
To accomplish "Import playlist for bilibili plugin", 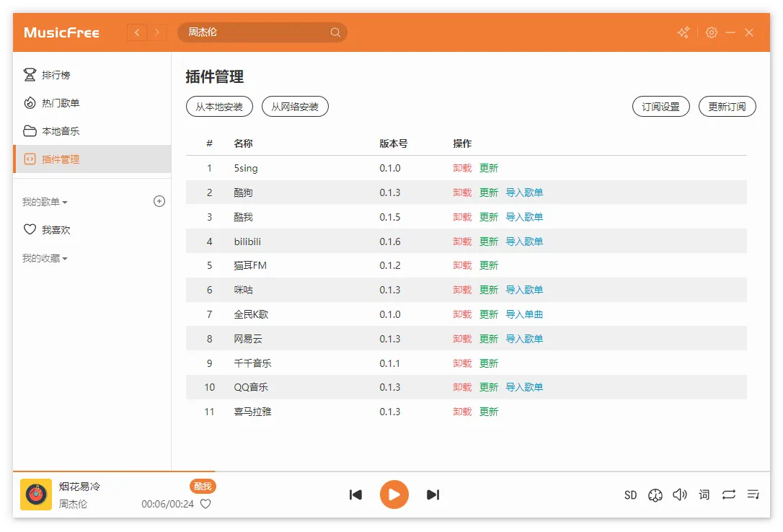I will 524,241.
